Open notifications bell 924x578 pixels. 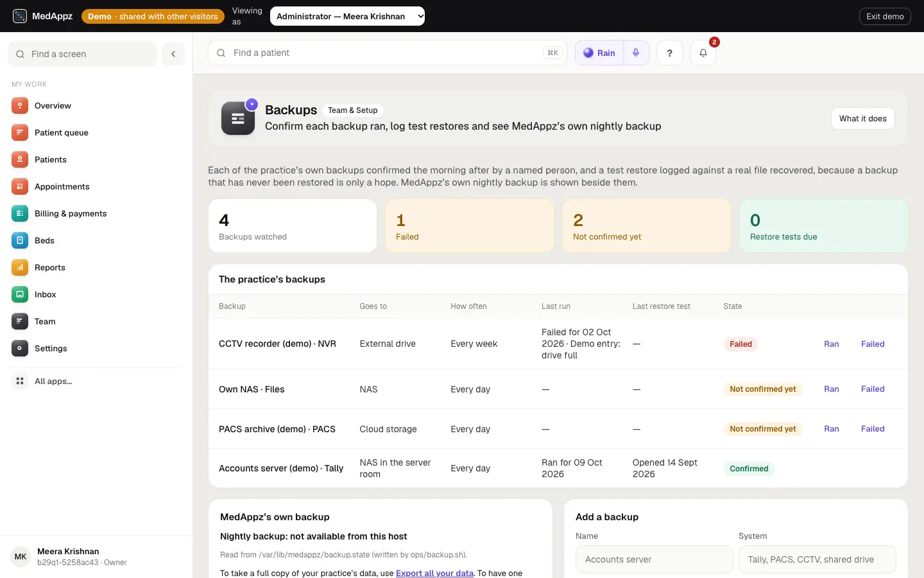point(703,53)
